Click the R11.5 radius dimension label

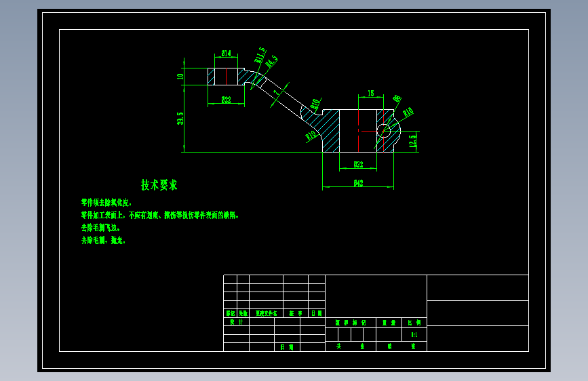coord(260,55)
